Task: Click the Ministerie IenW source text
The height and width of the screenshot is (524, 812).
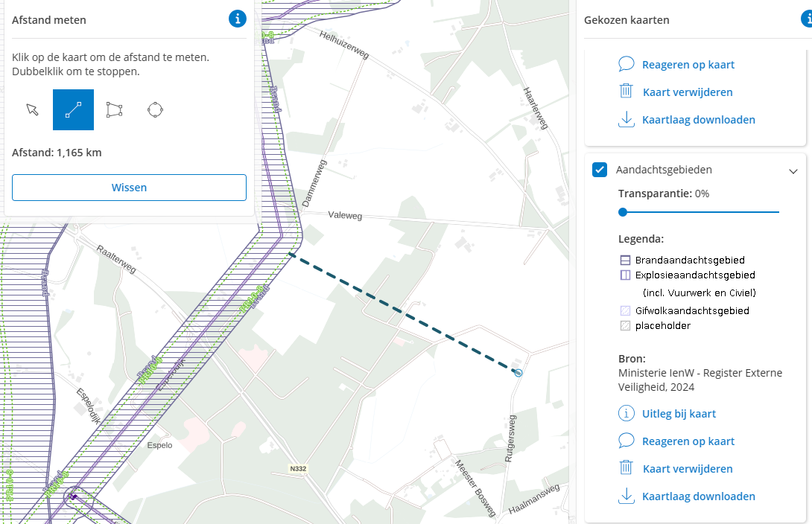Action: [700, 380]
